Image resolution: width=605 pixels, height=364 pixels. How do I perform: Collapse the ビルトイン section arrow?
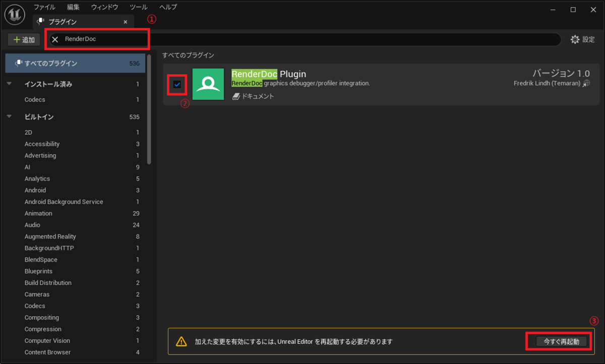click(x=10, y=117)
